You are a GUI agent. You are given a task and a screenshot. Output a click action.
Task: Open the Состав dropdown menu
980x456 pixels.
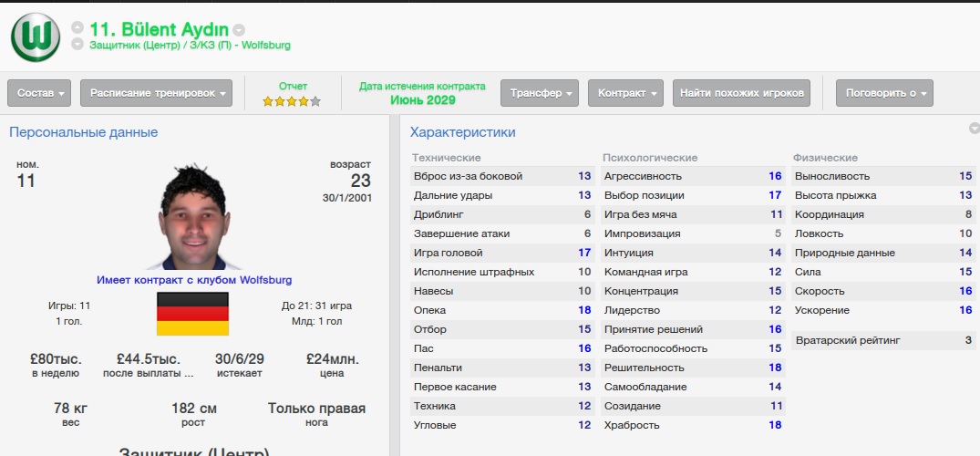tap(39, 93)
